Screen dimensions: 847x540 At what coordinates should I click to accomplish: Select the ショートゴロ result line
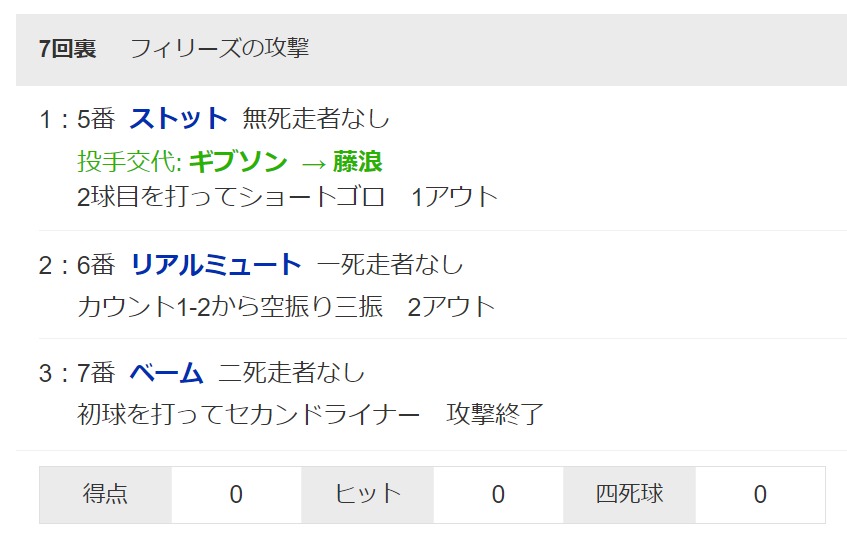pos(287,197)
